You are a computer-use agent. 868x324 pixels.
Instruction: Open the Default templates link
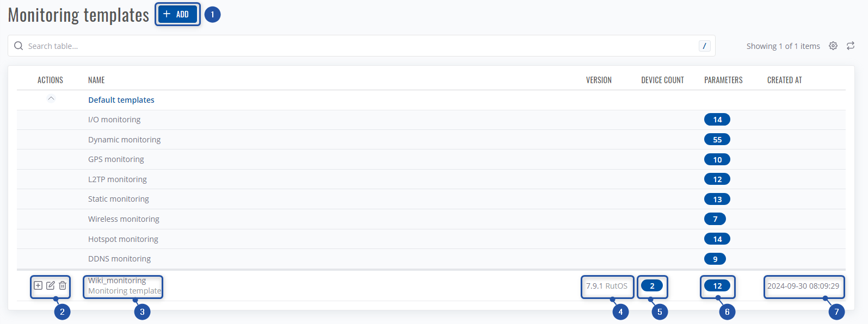coord(121,100)
